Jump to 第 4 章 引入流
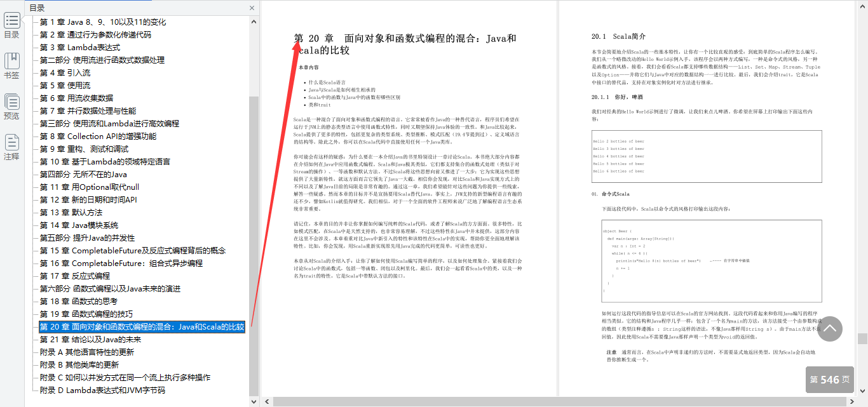The height and width of the screenshot is (407, 868). click(x=65, y=72)
